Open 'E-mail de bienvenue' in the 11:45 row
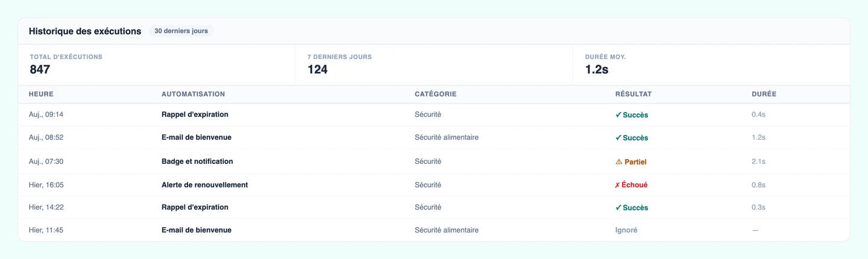The height and width of the screenshot is (259, 868). click(197, 230)
